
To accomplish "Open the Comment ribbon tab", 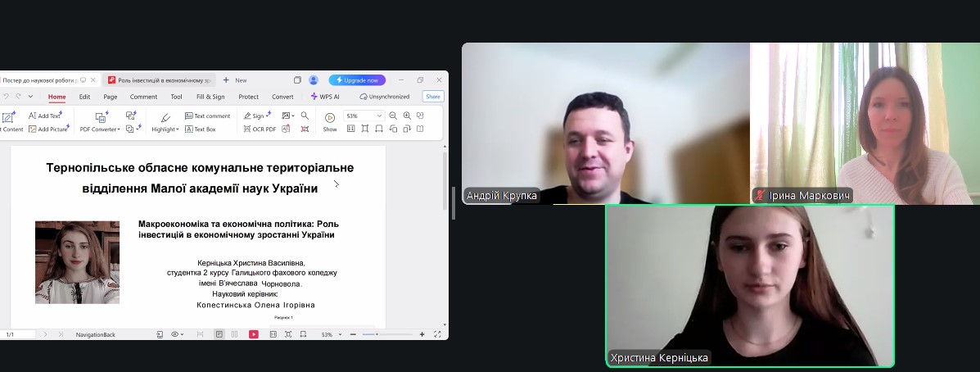I will (x=143, y=97).
